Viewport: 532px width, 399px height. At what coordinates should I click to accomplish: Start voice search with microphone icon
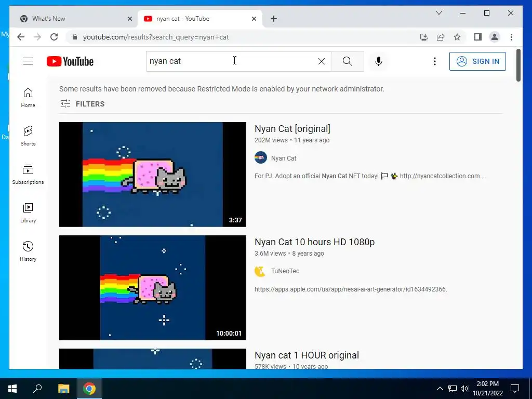pos(379,61)
